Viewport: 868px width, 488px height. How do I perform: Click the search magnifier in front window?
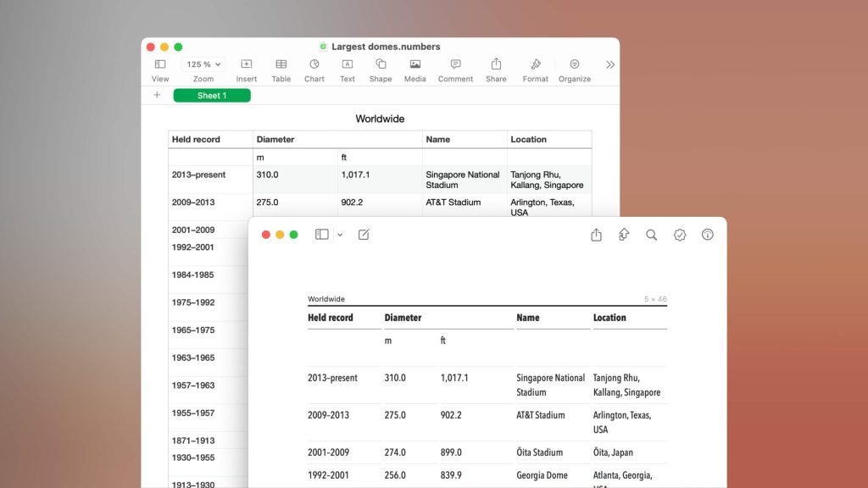[651, 235]
